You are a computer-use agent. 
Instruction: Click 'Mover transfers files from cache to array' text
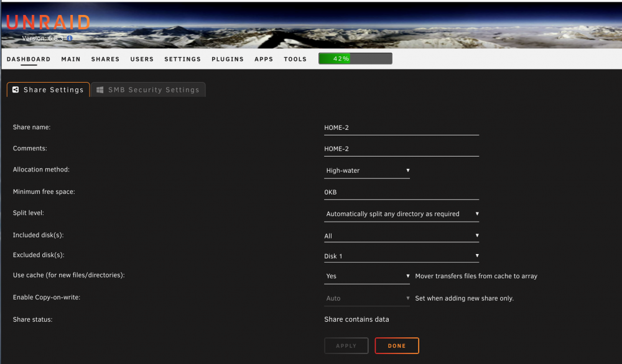coord(476,276)
